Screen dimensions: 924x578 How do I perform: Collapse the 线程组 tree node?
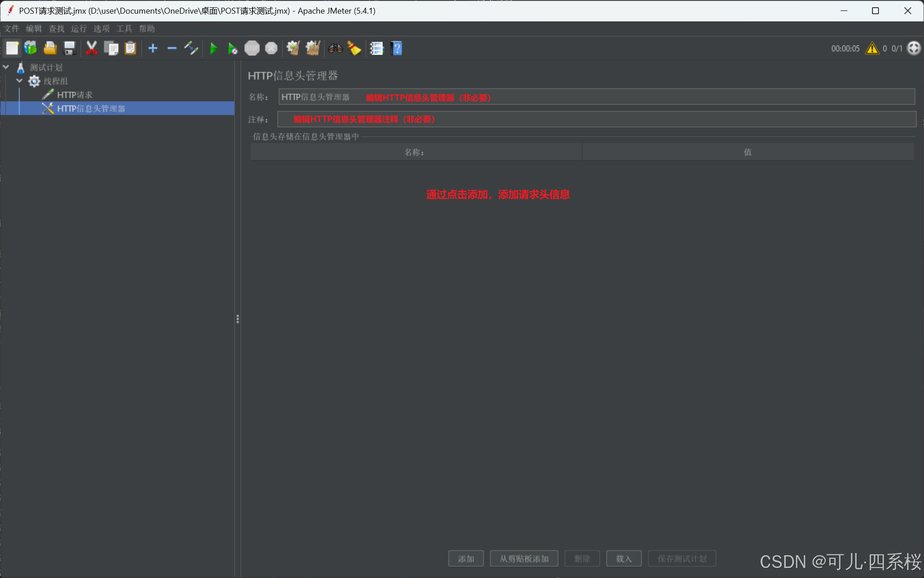click(19, 81)
